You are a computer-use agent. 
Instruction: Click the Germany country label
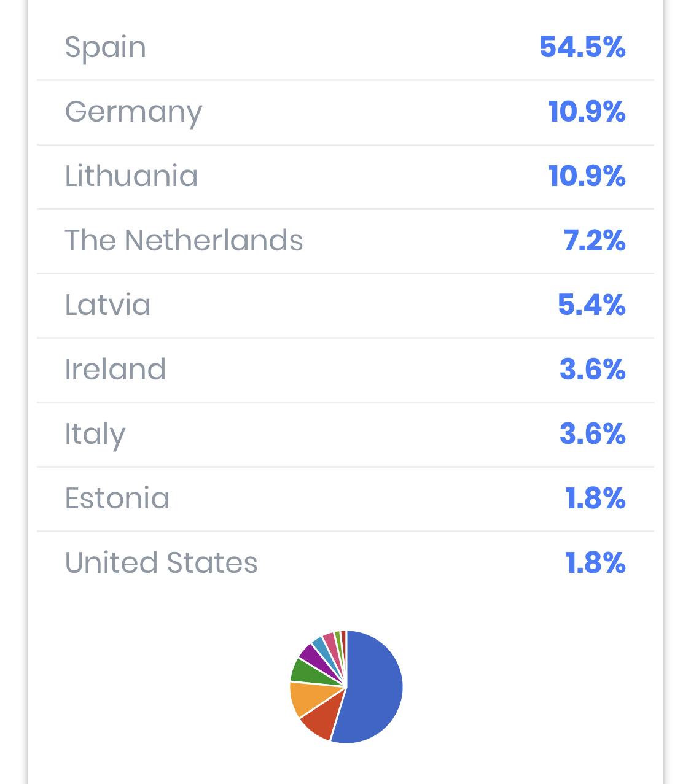click(x=133, y=112)
